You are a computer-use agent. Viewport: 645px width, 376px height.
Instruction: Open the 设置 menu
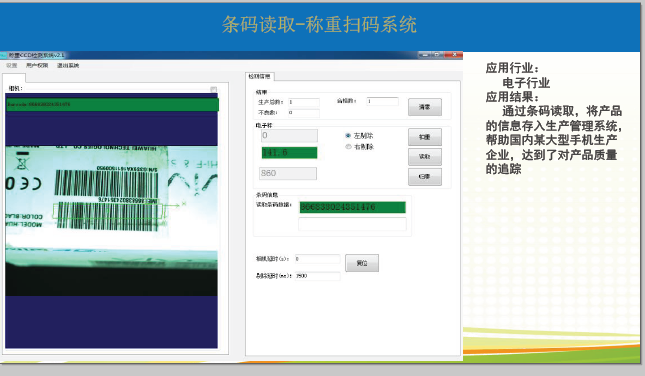[12, 65]
